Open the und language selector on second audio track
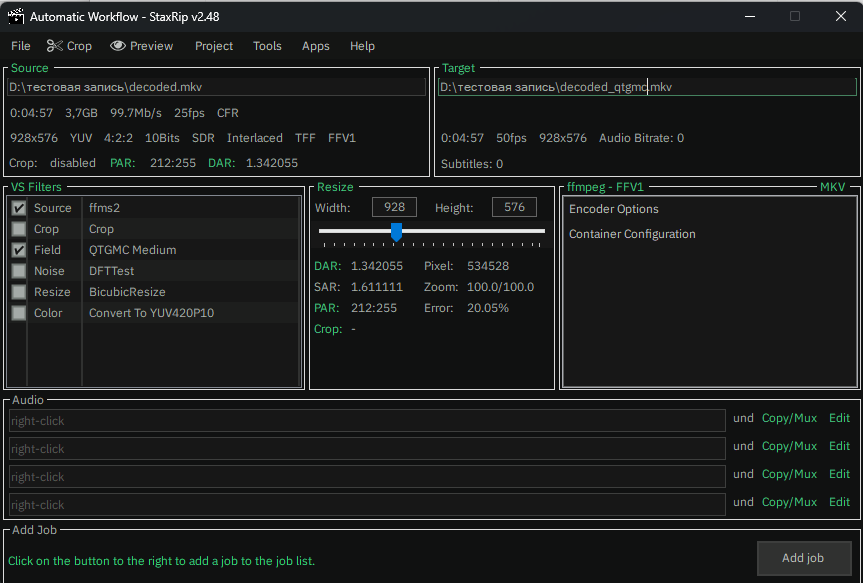The image size is (863, 583). pos(743,445)
